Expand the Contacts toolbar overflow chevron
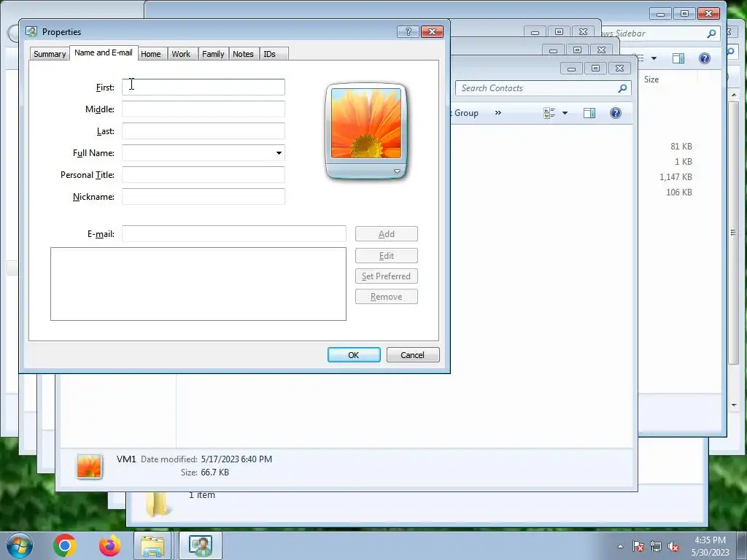Viewport: 747px width, 560px height. pyautogui.click(x=498, y=113)
